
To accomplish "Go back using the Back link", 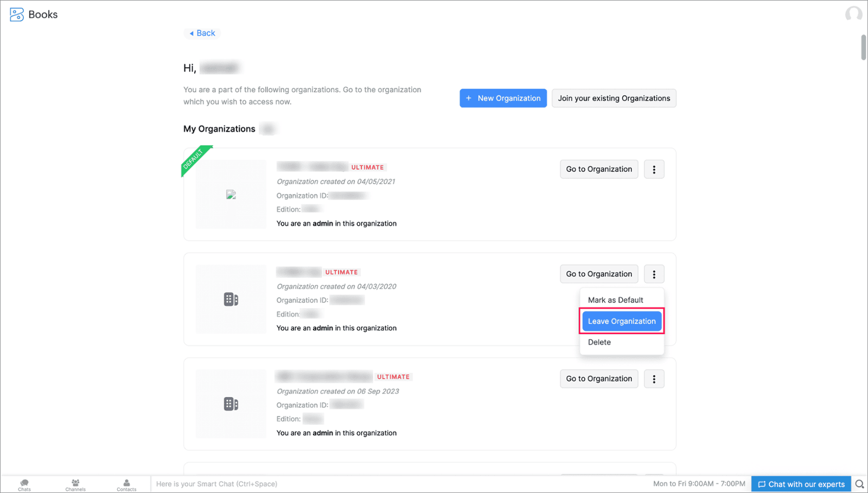I will click(x=202, y=33).
